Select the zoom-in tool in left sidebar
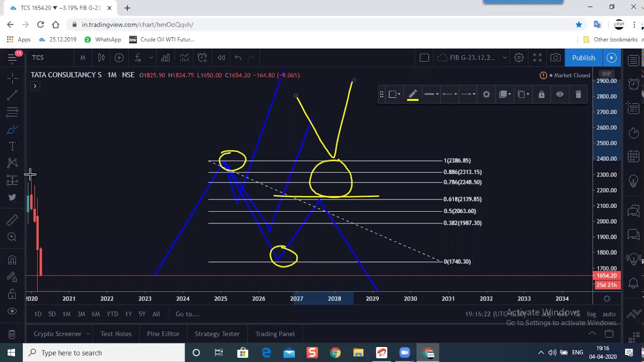 [x=13, y=237]
